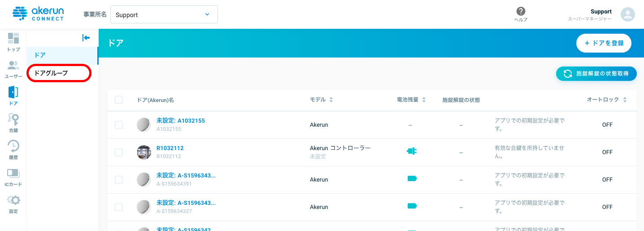This screenshot has height=231, width=644.
Task: Check the box for A-S159634327 row
Action: (x=119, y=207)
